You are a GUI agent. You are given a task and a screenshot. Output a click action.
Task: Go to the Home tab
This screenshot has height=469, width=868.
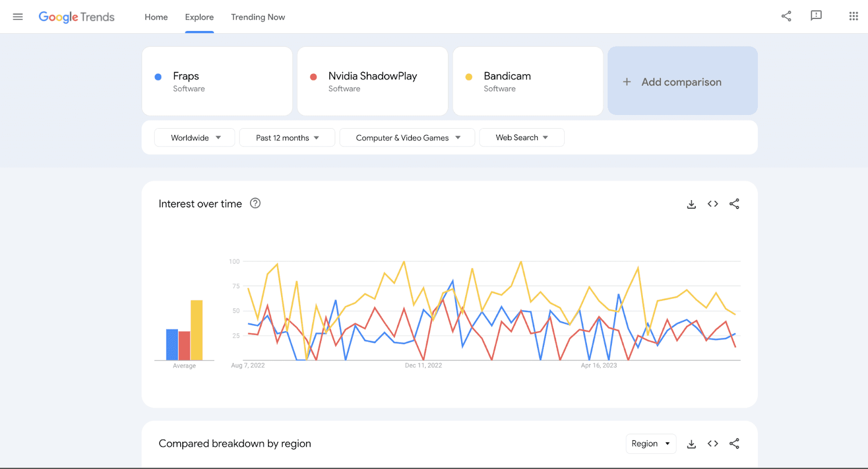tap(156, 17)
